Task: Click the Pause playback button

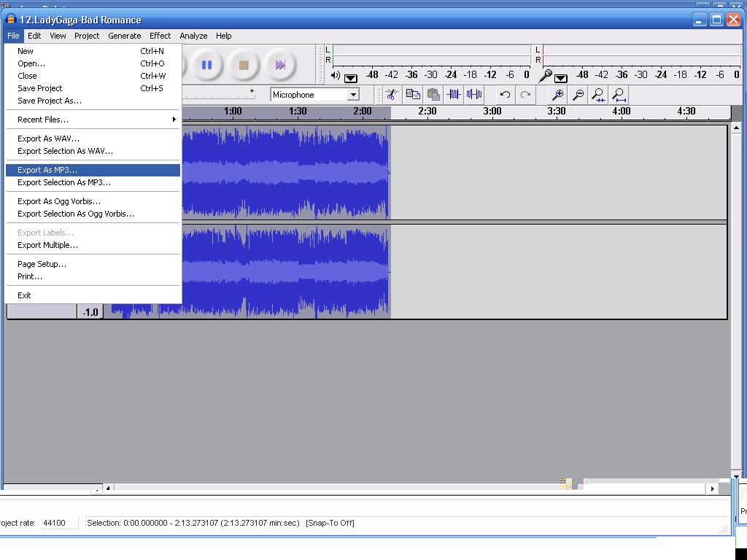Action: (206, 65)
